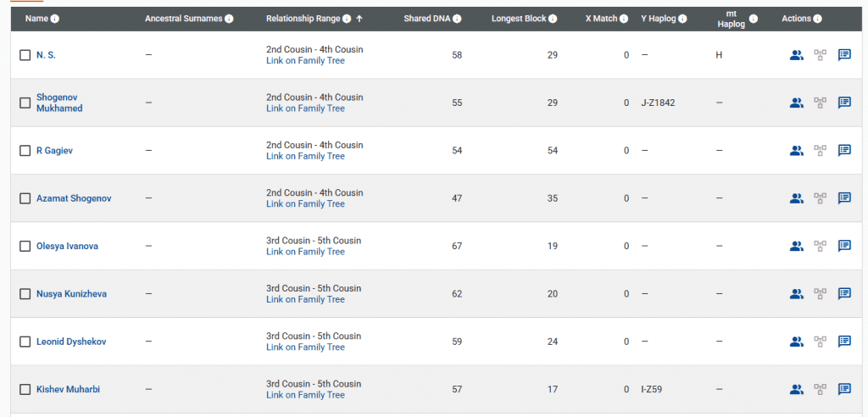Click notes icon for Kishev Muharbi

point(844,390)
